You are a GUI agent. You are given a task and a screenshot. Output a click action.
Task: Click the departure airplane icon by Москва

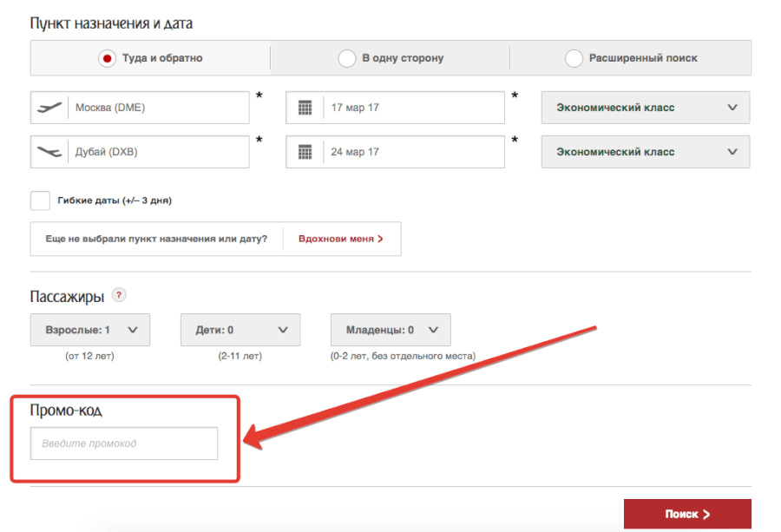coord(50,108)
